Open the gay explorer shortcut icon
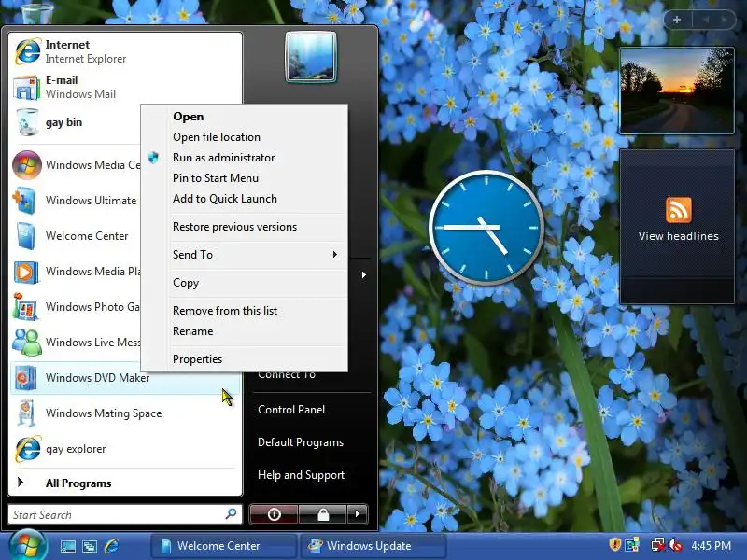747x560 pixels. tap(28, 449)
